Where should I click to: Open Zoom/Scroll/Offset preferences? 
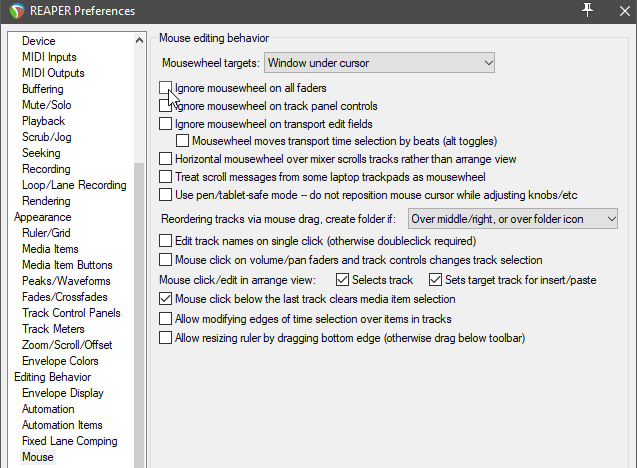(67, 345)
